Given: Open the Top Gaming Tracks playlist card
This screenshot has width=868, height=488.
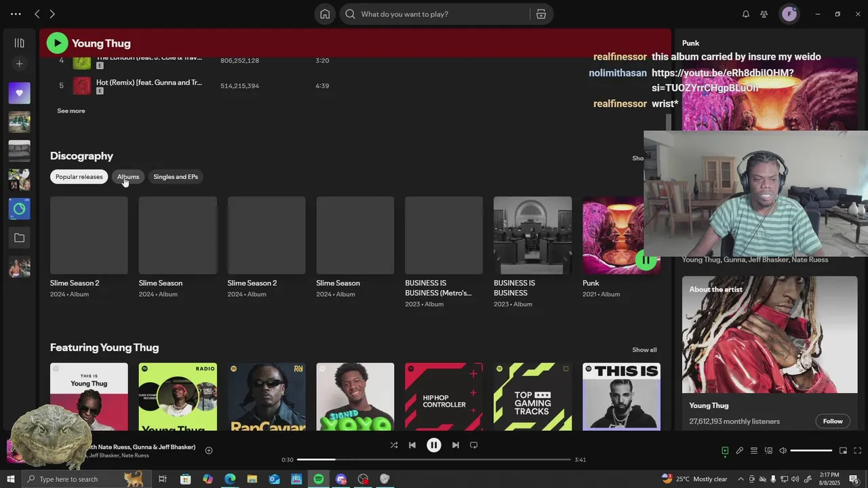Looking at the screenshot, I should [x=532, y=396].
